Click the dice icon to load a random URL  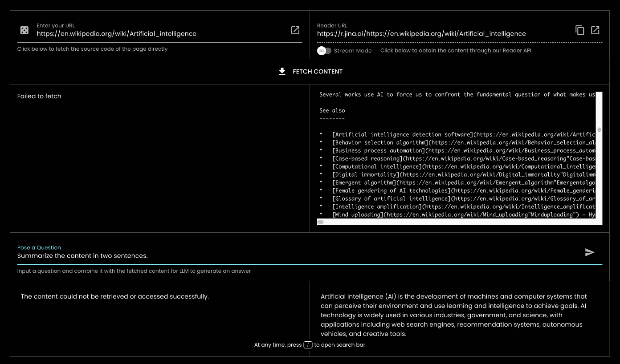point(24,30)
